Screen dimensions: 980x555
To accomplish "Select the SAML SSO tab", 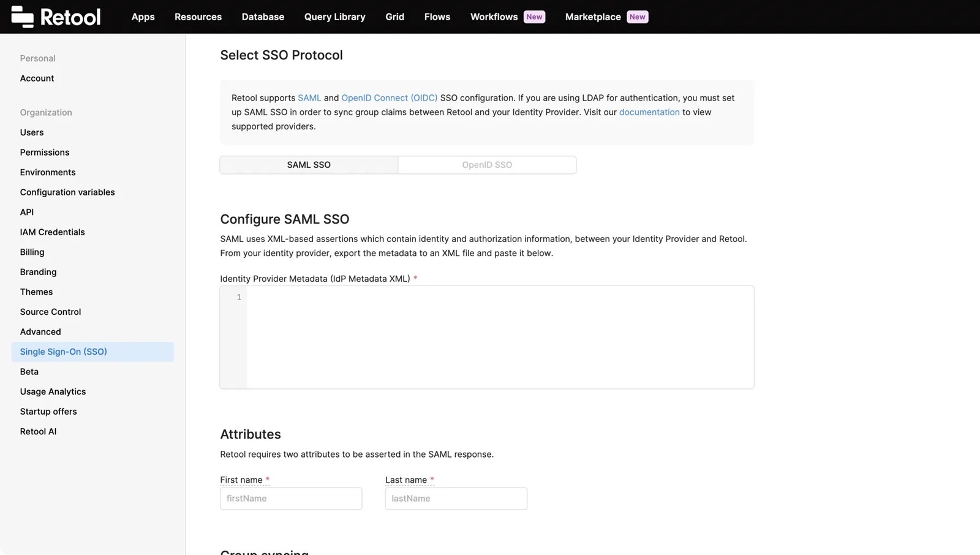I will (309, 165).
